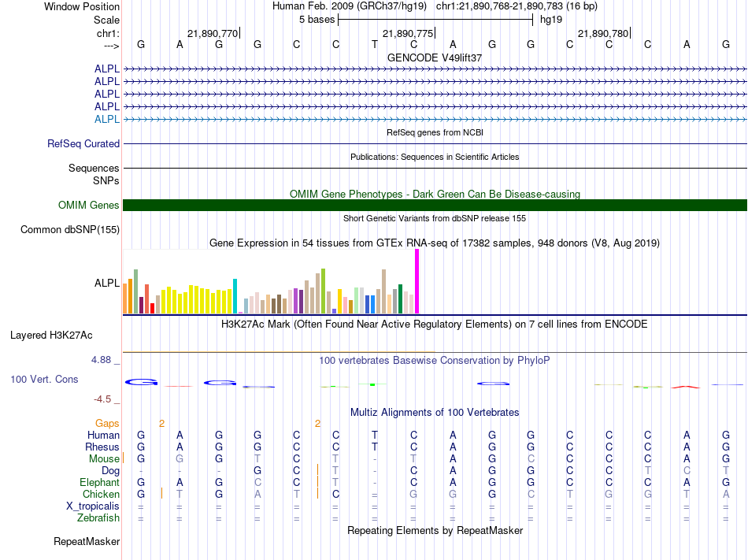This screenshot has height=560, width=748.
Task: Click the H3K27Ac Mark track title
Action: pos(435,325)
